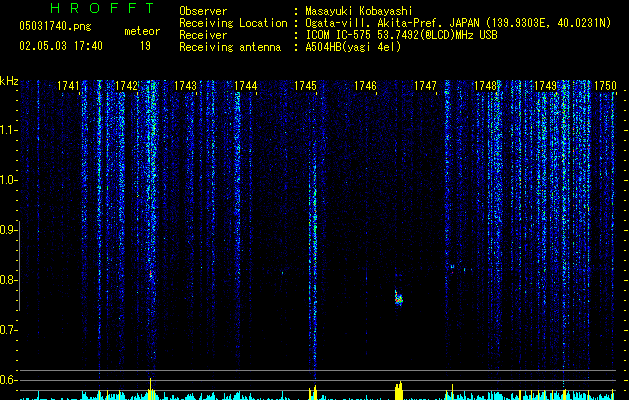629x400 pixels.
Task: Click the 1748 time marker
Action: coord(485,86)
